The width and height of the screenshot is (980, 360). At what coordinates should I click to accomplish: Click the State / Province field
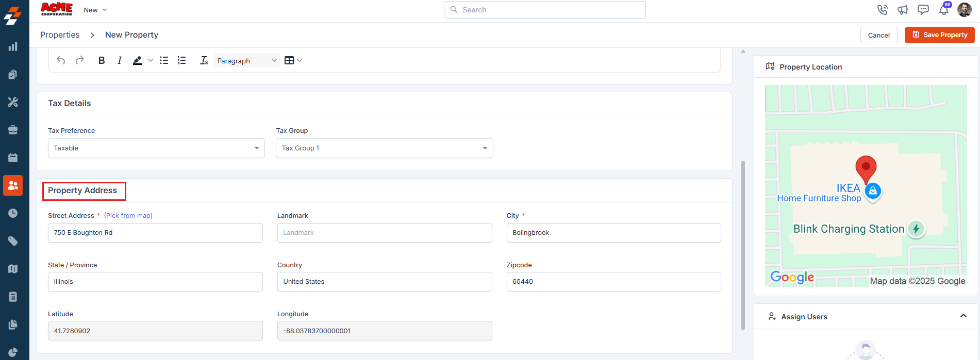coord(155,282)
